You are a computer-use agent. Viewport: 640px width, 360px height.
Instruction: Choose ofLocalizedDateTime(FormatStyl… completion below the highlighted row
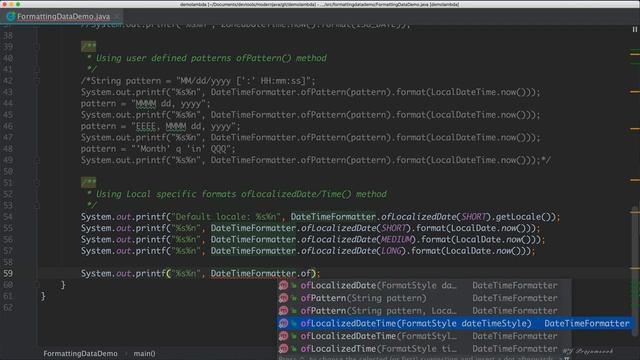coord(424,336)
